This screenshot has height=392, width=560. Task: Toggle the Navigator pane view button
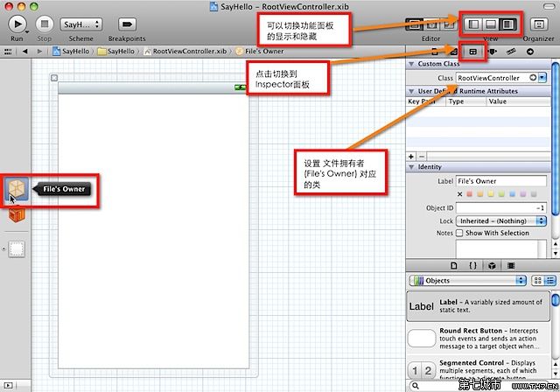pyautogui.click(x=473, y=24)
